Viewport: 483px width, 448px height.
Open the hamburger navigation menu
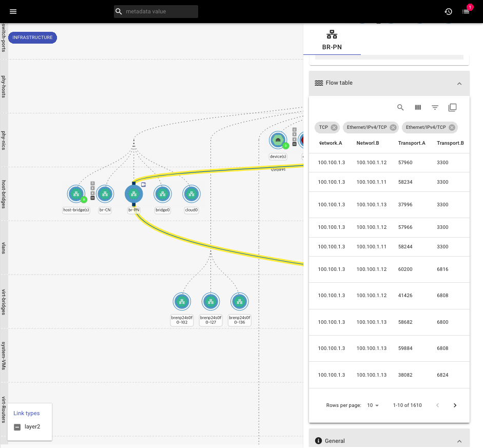point(13,11)
